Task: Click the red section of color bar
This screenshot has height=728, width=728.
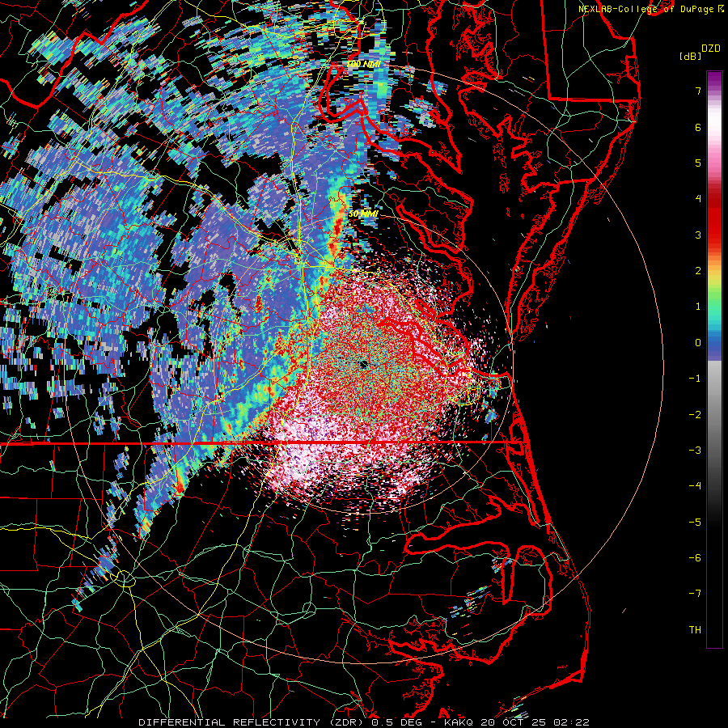Action: pyautogui.click(x=714, y=218)
